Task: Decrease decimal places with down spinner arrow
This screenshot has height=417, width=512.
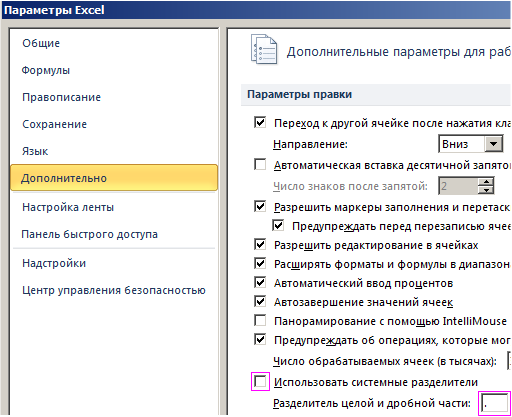Action: (x=486, y=190)
